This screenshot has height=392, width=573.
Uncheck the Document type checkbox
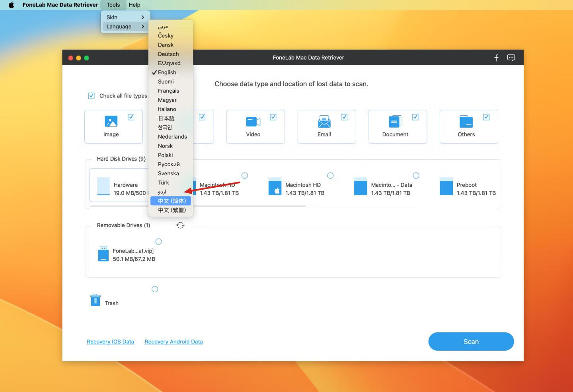415,117
